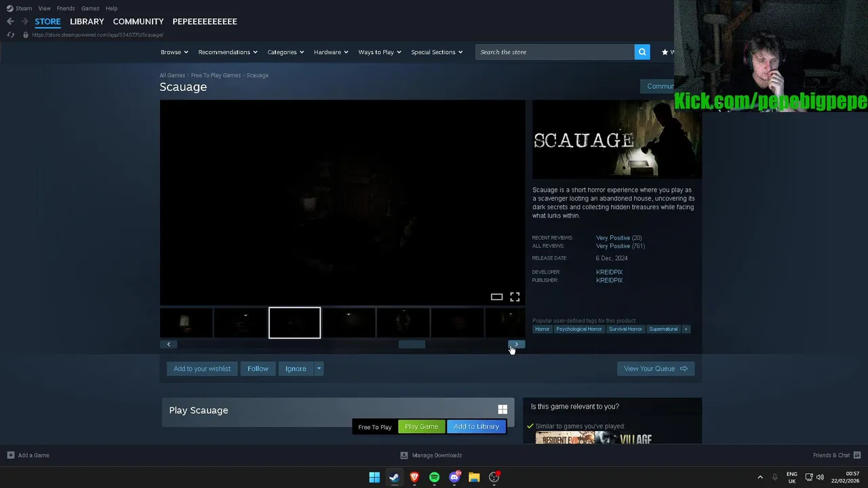Select the first screenshot thumbnail
This screenshot has width=868, height=488.
click(x=186, y=323)
